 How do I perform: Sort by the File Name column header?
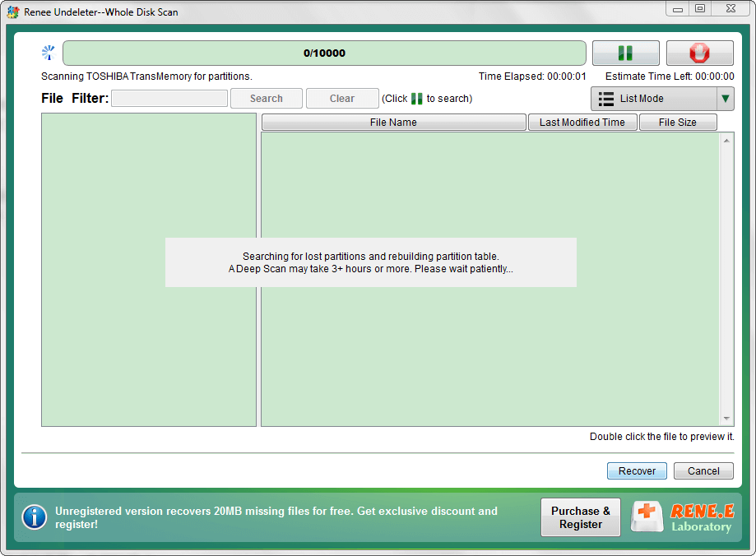393,123
